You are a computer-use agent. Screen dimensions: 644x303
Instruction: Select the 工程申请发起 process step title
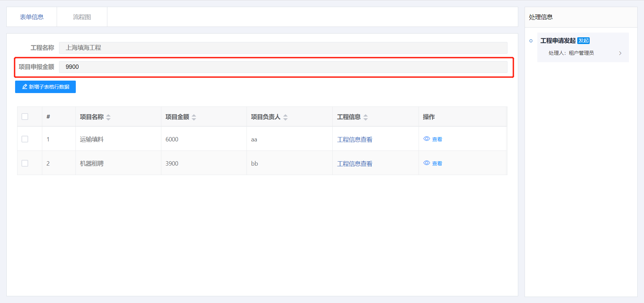[x=558, y=41]
